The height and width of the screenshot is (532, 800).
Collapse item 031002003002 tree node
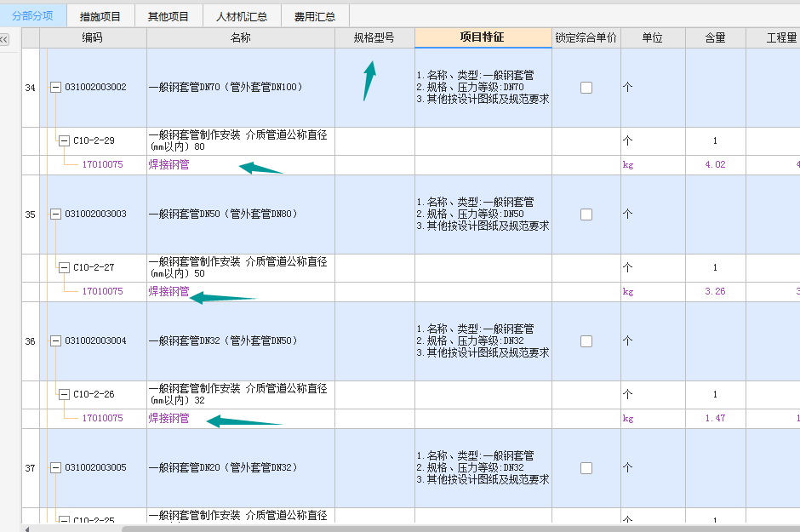pyautogui.click(x=55, y=87)
